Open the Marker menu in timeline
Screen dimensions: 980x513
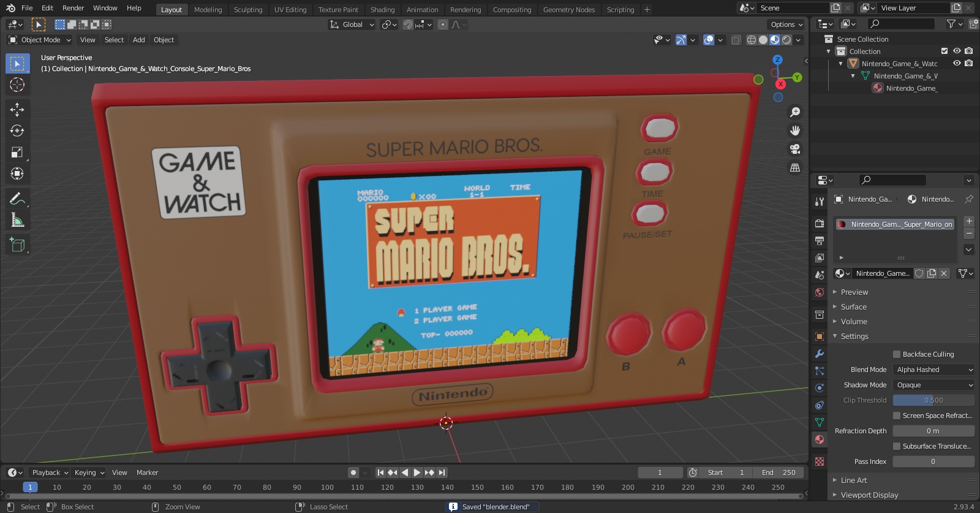pos(147,473)
